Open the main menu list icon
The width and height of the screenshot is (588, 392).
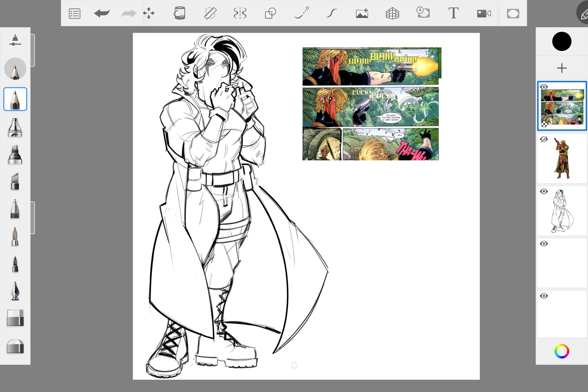pyautogui.click(x=74, y=13)
